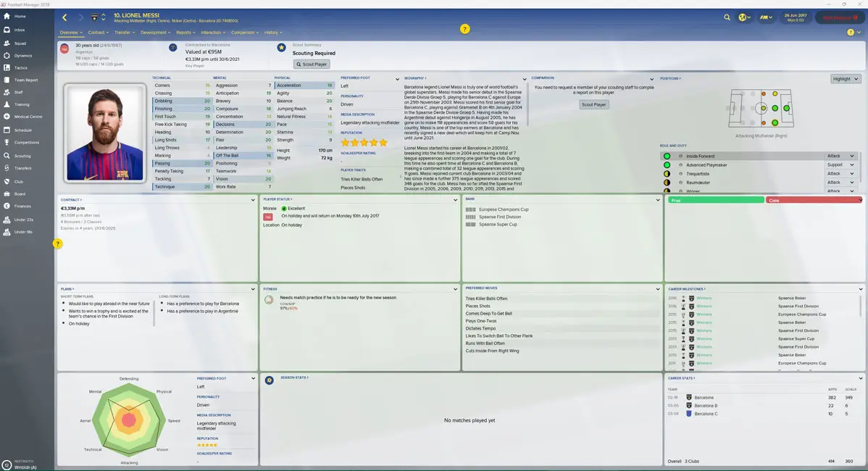Open the Transfers sidebar icon

(7, 167)
